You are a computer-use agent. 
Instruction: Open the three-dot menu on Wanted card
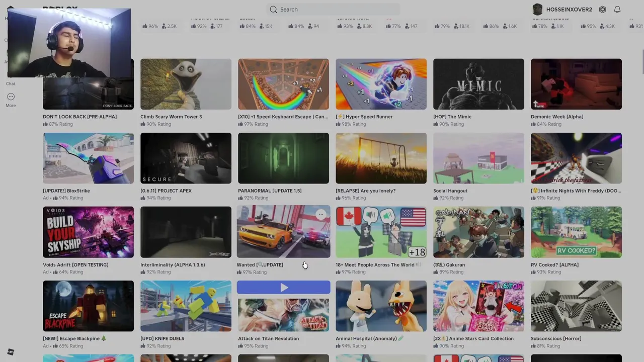[x=321, y=215]
